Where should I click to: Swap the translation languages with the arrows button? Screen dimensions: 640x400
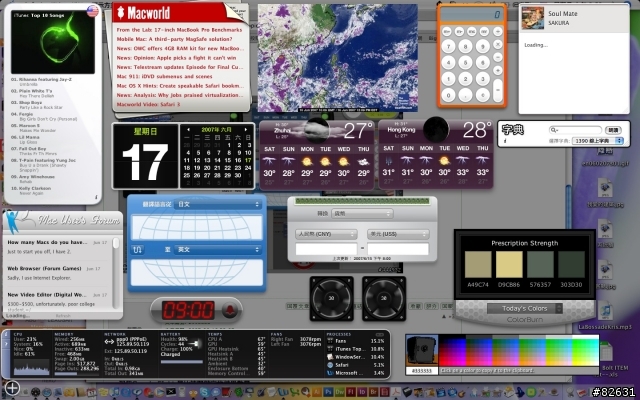137,249
